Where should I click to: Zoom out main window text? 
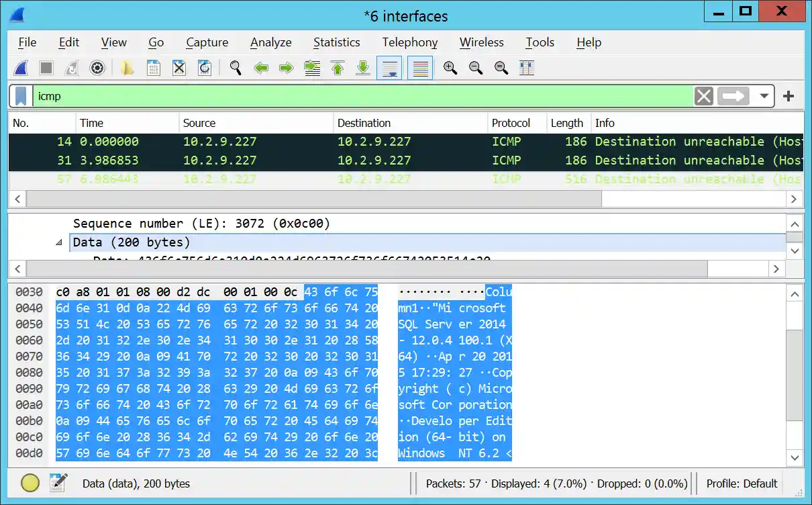[476, 68]
